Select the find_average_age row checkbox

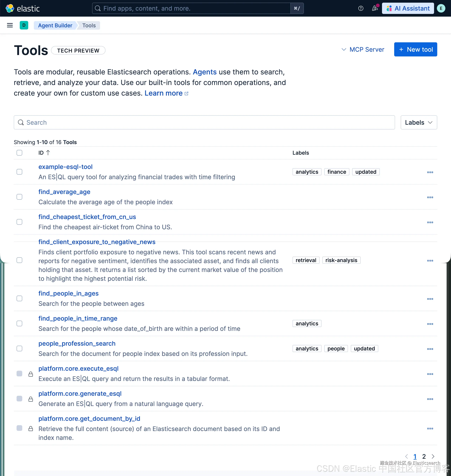click(19, 197)
